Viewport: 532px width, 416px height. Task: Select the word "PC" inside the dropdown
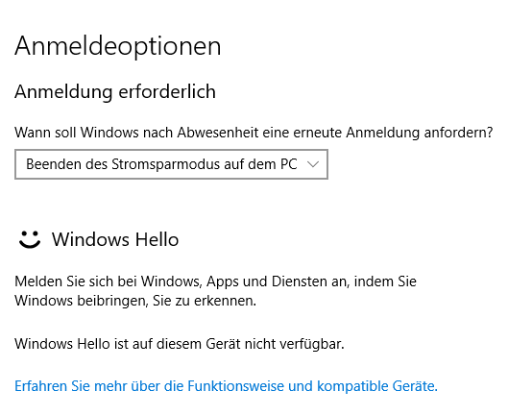click(x=289, y=164)
